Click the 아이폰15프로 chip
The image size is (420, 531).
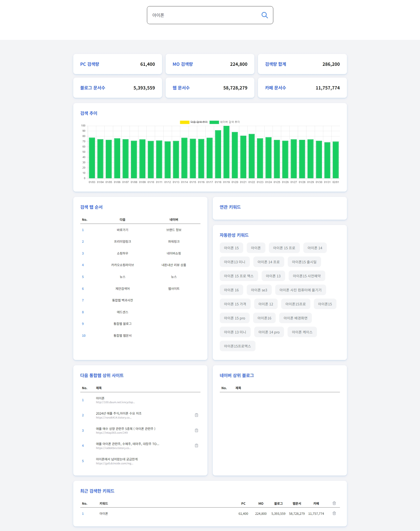(296, 304)
